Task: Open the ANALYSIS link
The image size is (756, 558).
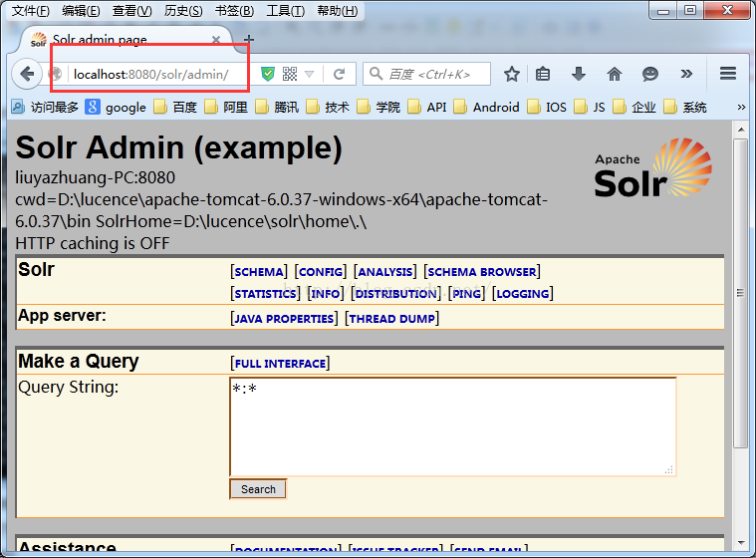Action: click(385, 272)
